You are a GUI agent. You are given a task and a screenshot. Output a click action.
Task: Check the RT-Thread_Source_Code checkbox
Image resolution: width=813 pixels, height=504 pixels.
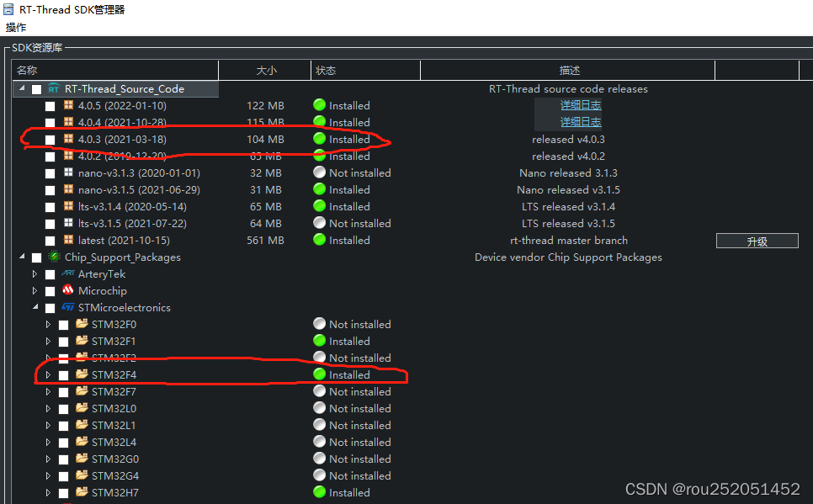(x=36, y=89)
